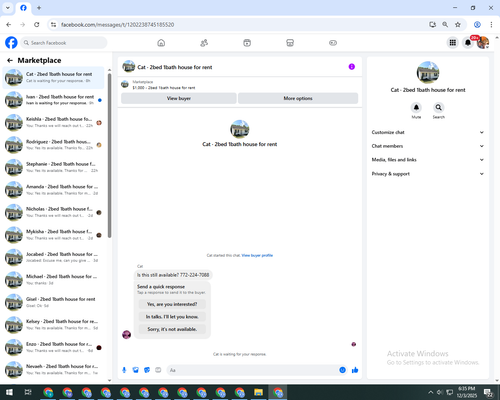Open Ivan's conversation in list
Image resolution: width=500 pixels, height=400 pixels.
click(x=53, y=100)
